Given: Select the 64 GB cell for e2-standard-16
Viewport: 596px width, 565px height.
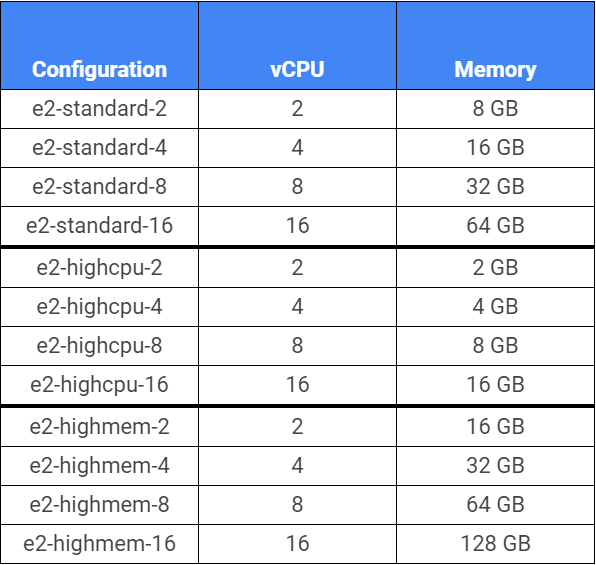Looking at the screenshot, I should click(495, 225).
